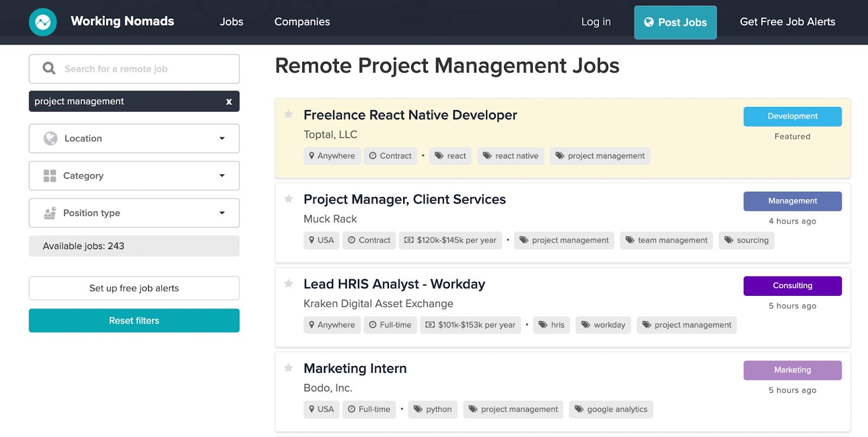This screenshot has width=868, height=437.
Task: Select project management tag on Muck Rack job
Action: click(x=564, y=240)
